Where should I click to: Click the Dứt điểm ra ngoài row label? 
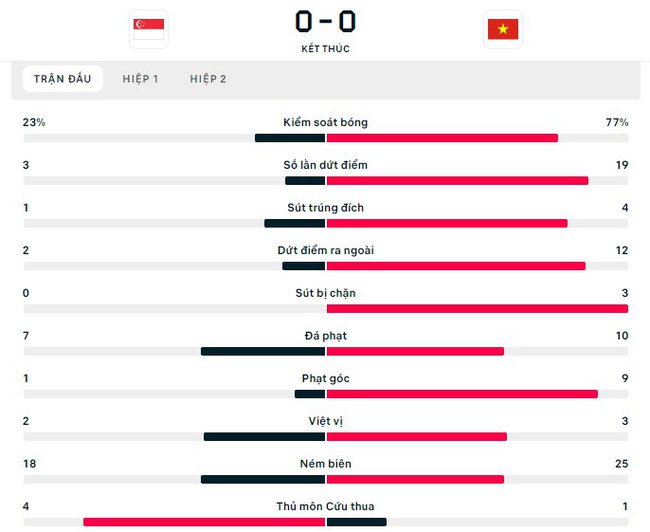[325, 250]
